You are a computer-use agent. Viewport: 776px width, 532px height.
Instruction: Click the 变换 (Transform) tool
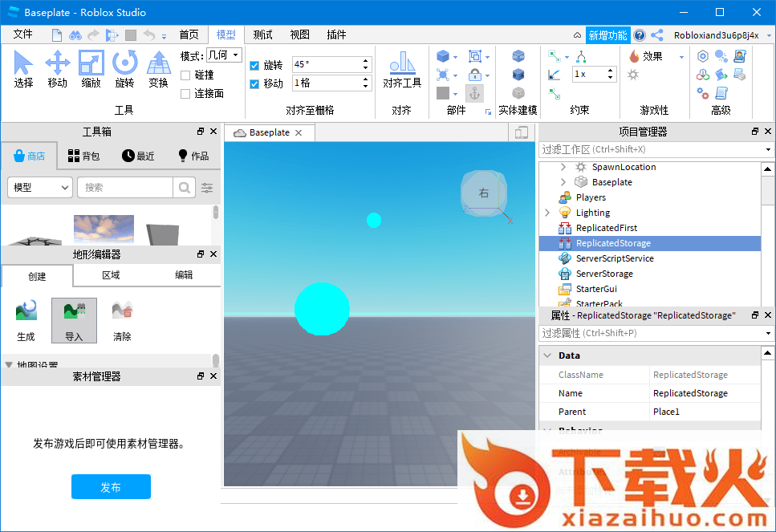point(158,69)
